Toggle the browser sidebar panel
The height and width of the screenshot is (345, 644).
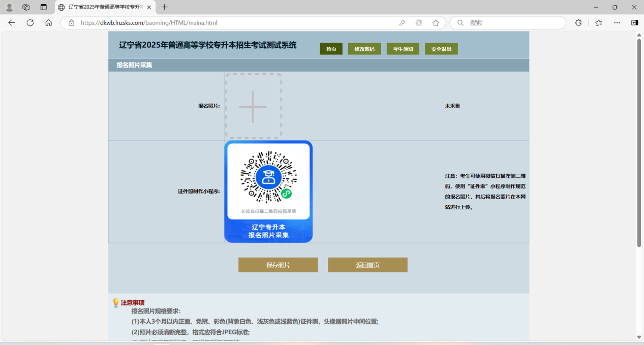(634, 23)
